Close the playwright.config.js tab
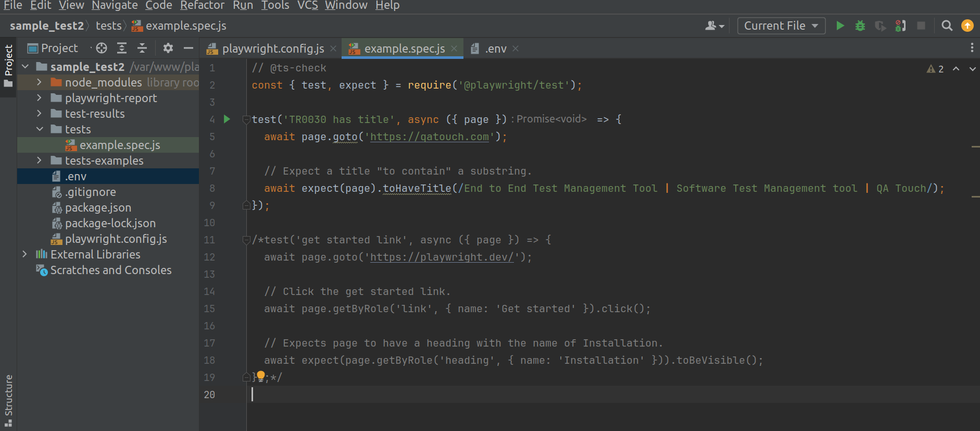The height and width of the screenshot is (431, 980). coord(333,48)
